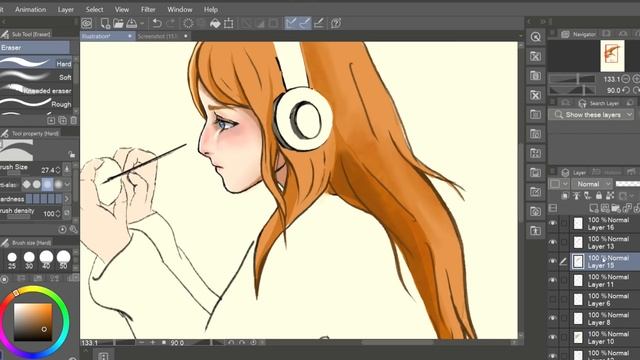Duplicate the current sub tool icon

coord(62,120)
